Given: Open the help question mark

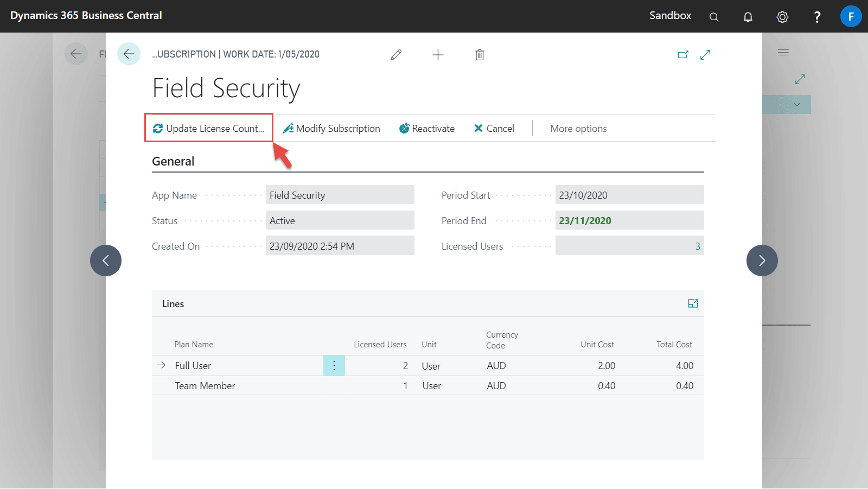Looking at the screenshot, I should pyautogui.click(x=817, y=17).
